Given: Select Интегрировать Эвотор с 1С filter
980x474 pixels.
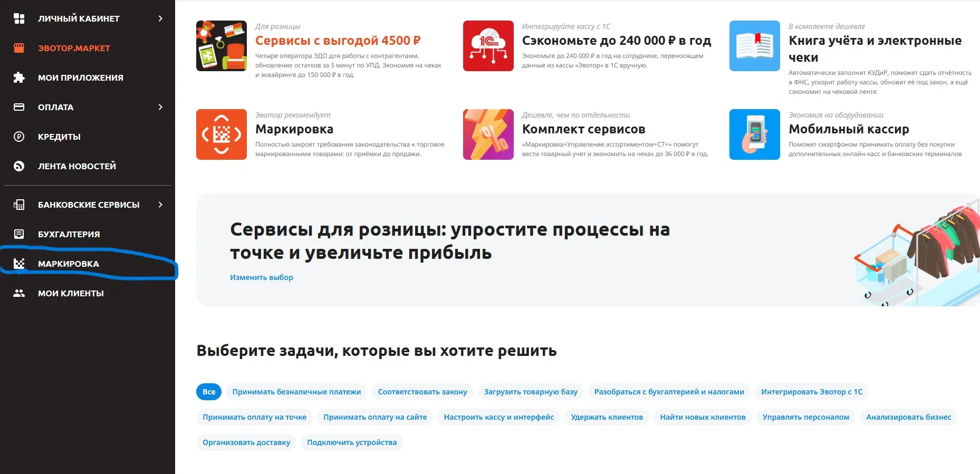Looking at the screenshot, I should point(812,392).
